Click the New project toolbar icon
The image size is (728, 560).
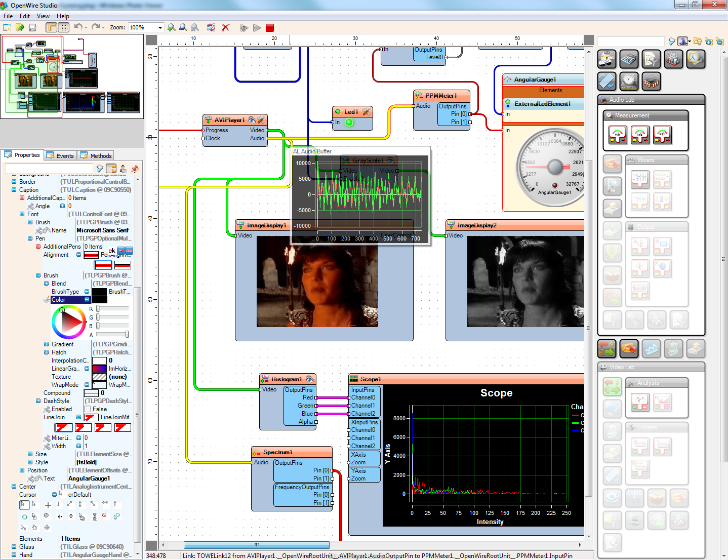point(7,27)
